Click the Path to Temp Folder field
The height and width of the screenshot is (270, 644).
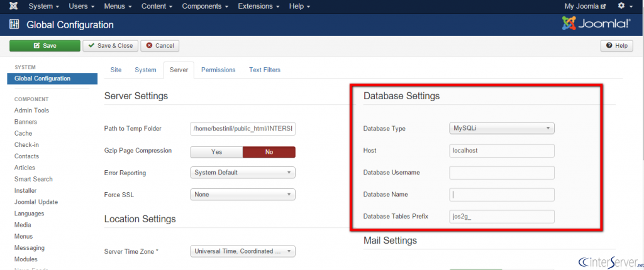(243, 129)
